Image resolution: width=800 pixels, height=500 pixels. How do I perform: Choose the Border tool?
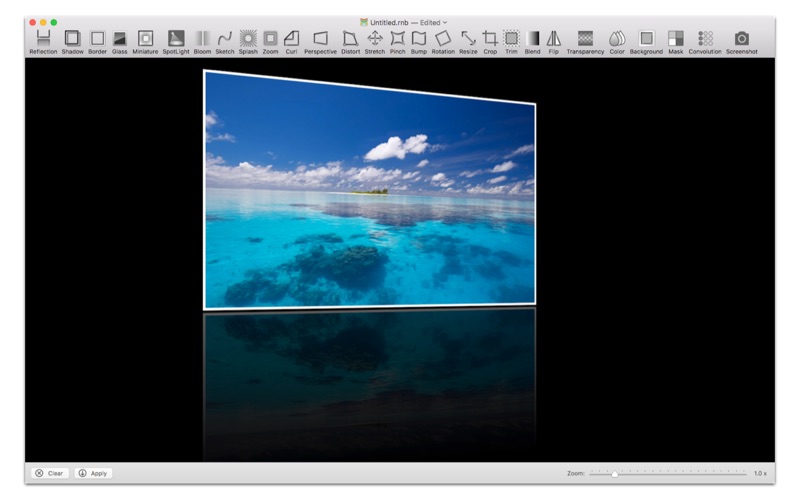coord(97,42)
